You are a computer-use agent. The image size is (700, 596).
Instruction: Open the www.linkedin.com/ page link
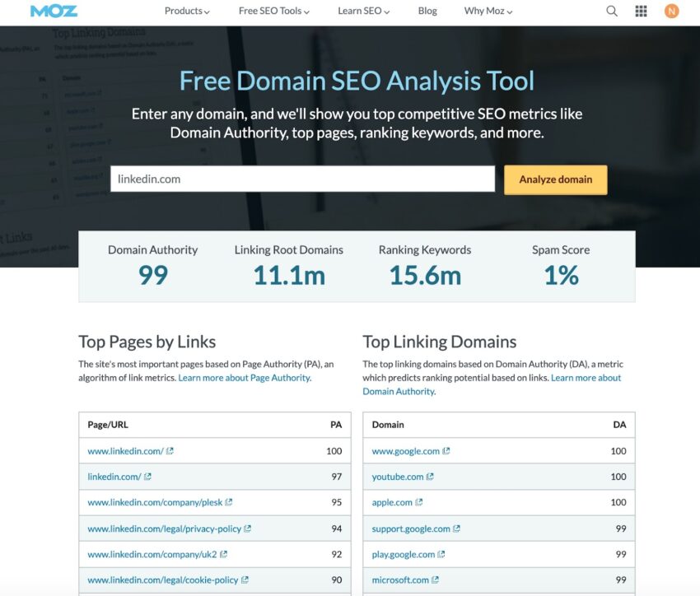click(x=125, y=451)
